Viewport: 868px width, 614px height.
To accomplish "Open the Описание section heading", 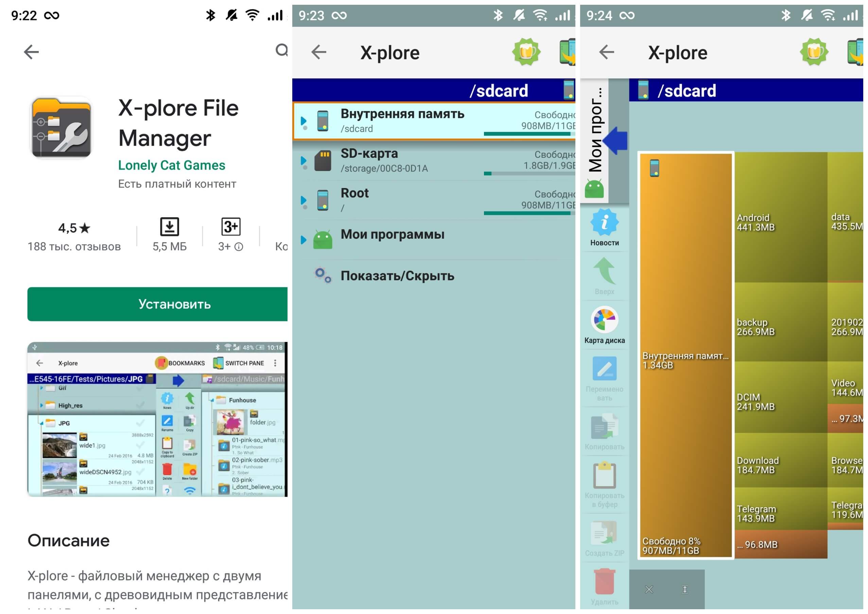I will point(68,540).
